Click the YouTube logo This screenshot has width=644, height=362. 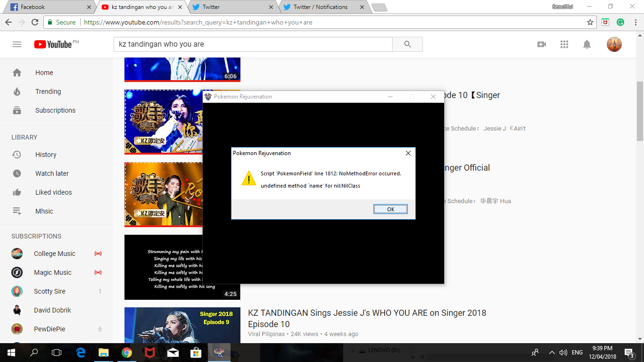point(53,44)
